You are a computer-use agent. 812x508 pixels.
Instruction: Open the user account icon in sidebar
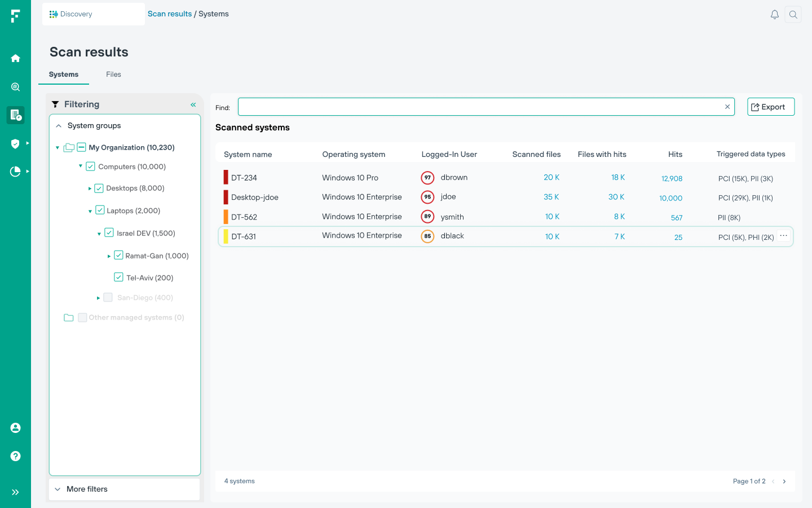click(x=15, y=428)
